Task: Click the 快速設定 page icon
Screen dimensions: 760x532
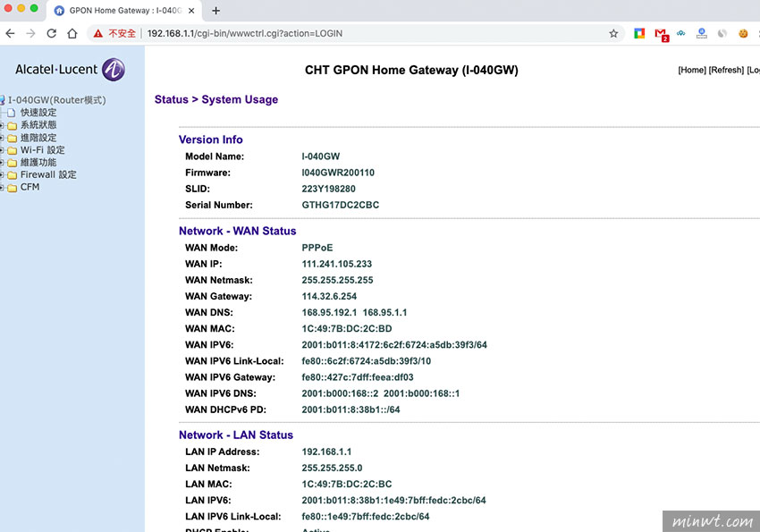Action: [x=11, y=113]
